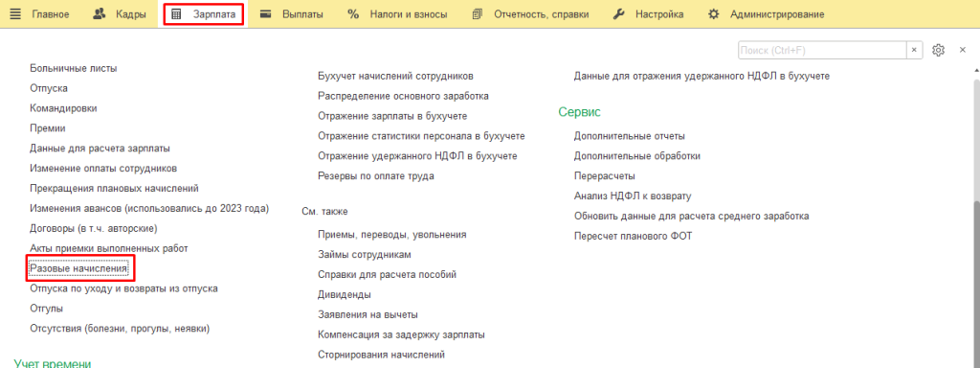Open Сторнирования начислений
980x368 pixels.
381,355
